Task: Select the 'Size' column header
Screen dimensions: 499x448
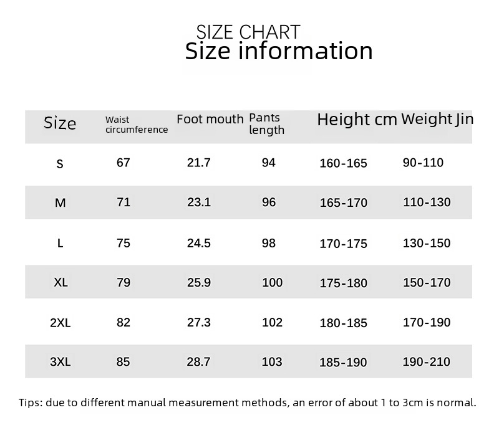Action: [x=60, y=123]
